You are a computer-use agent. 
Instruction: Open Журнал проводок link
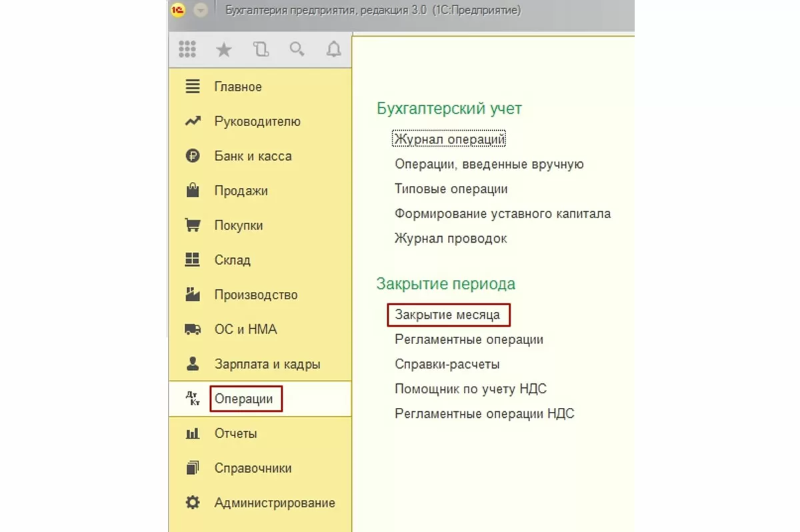(451, 238)
